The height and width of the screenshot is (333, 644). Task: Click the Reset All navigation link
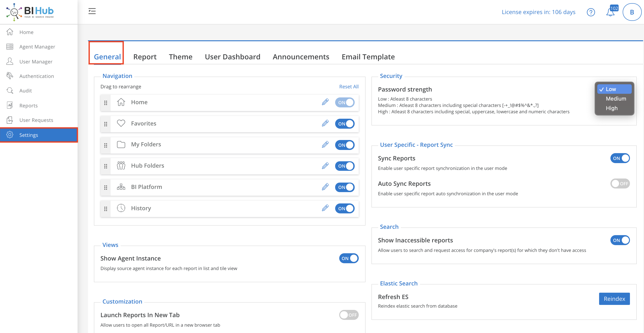349,86
